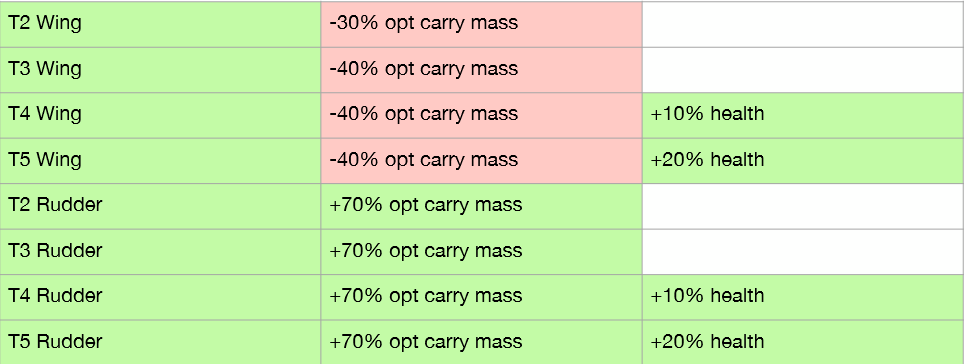Select T4 Wing's -40% opt carry mass cell
Viewport: 964px width, 364px height.
(481, 115)
